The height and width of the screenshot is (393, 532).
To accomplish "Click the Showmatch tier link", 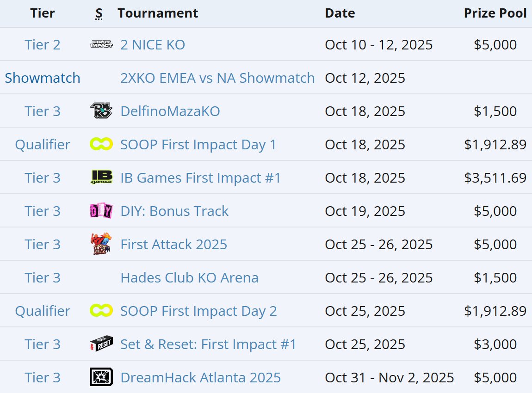I will click(x=43, y=78).
